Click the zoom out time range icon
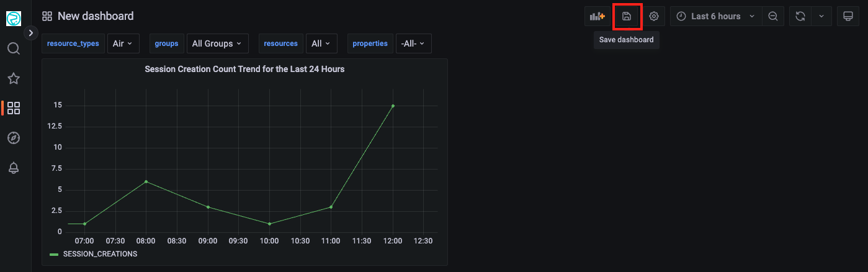The image size is (868, 272). tap(773, 16)
